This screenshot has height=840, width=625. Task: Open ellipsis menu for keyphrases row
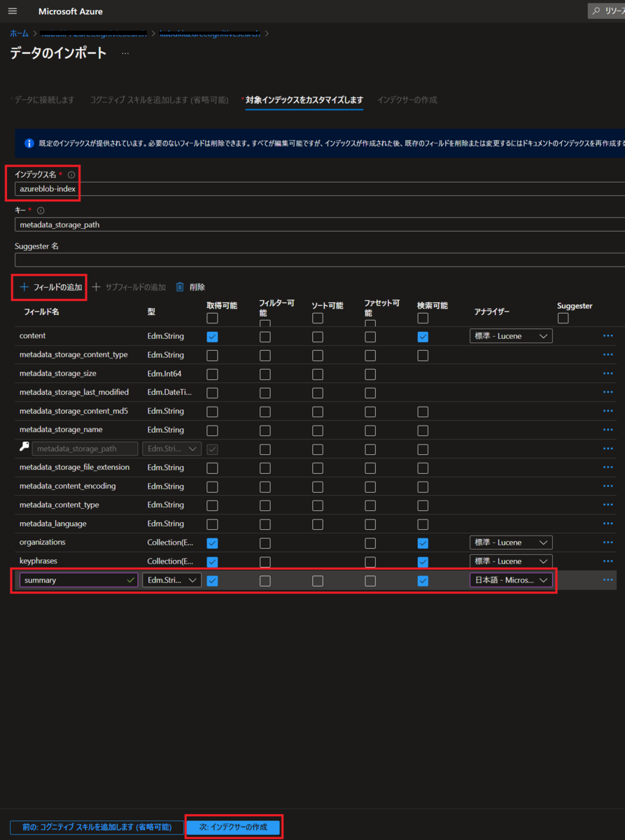pyautogui.click(x=608, y=561)
